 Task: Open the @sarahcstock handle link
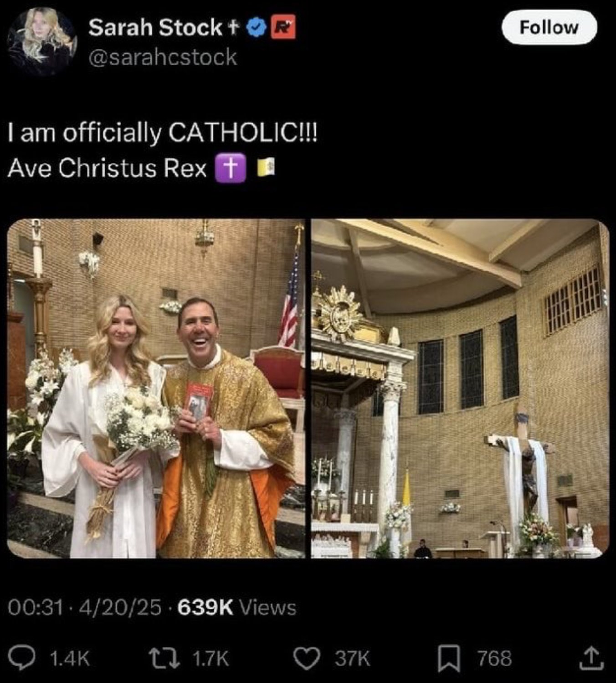[163, 57]
